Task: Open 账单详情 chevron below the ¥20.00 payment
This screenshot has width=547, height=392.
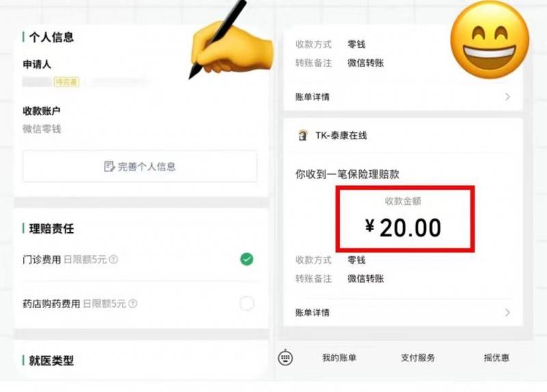Action: pyautogui.click(x=507, y=313)
